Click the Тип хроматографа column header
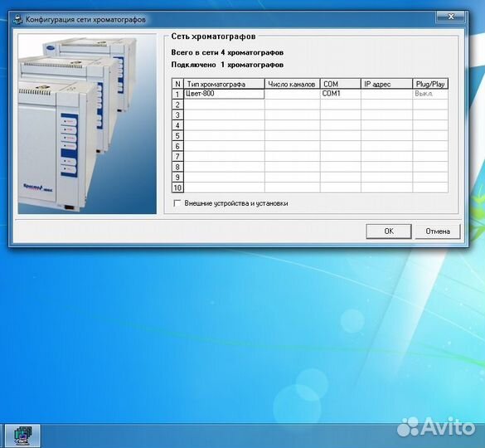The image size is (485, 448). point(224,84)
